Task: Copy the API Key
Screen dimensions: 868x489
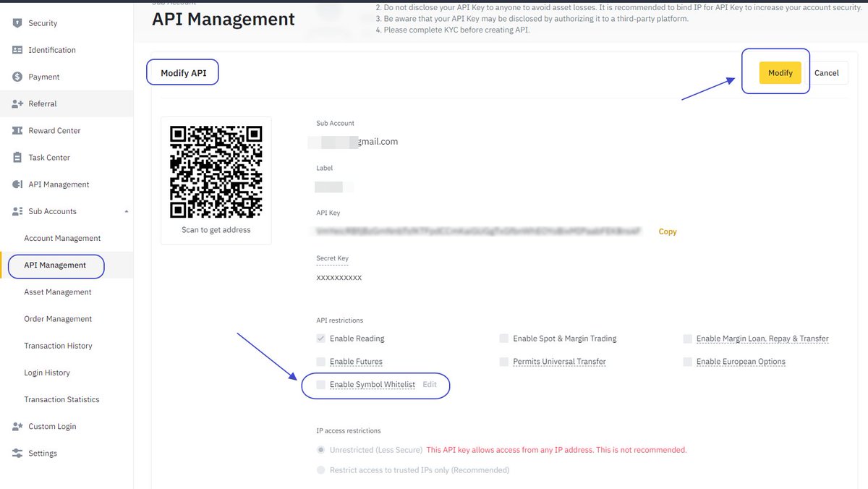Action: click(668, 231)
